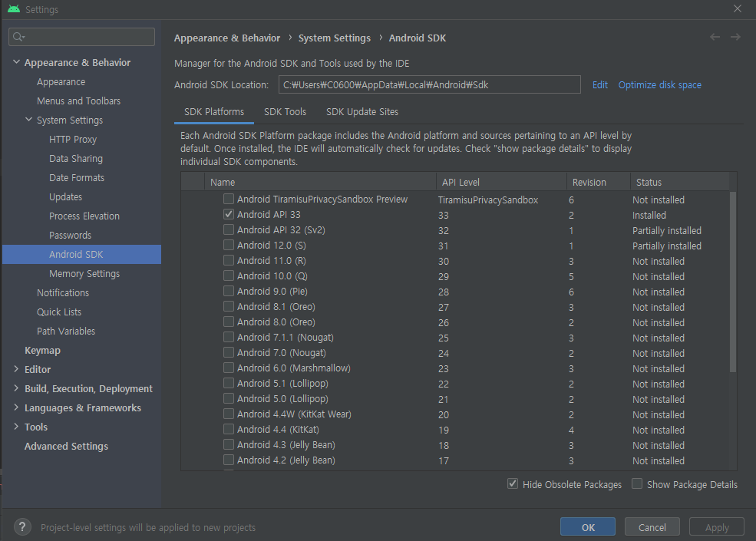The height and width of the screenshot is (541, 756).
Task: Open the SDK Update Sites tab
Action: [362, 112]
